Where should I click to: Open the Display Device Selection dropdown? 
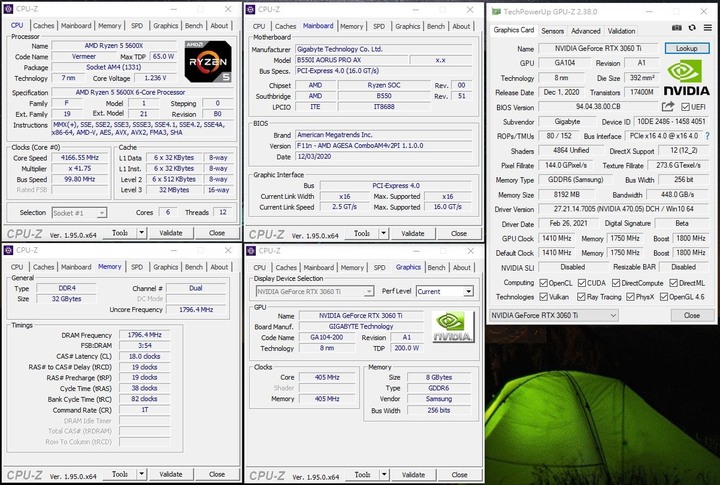point(315,291)
